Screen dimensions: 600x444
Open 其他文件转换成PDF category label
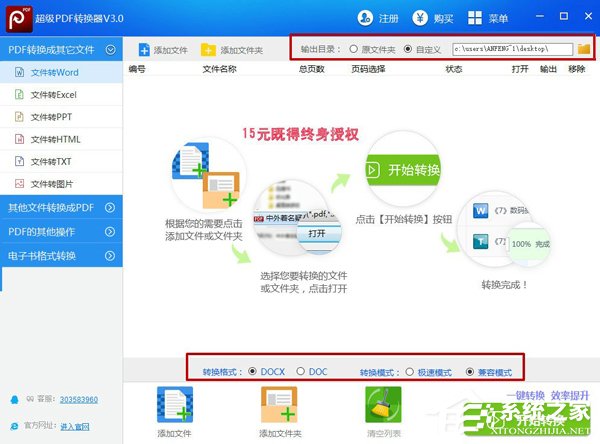pyautogui.click(x=51, y=207)
